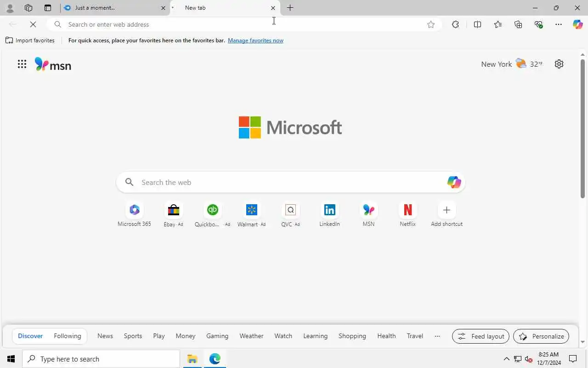Open the LinkedIn shortcut
588x368 pixels.
pos(329,215)
